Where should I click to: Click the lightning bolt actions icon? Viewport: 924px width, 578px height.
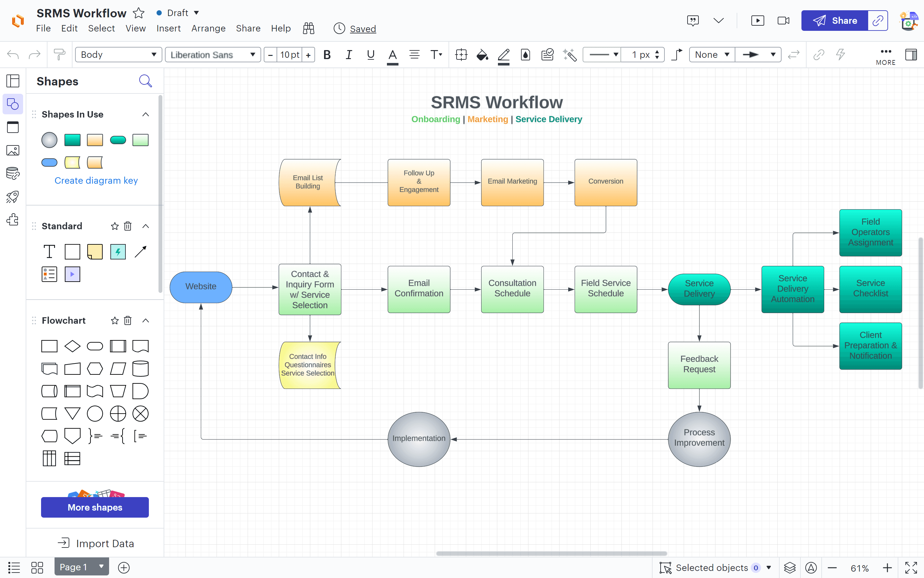(840, 55)
